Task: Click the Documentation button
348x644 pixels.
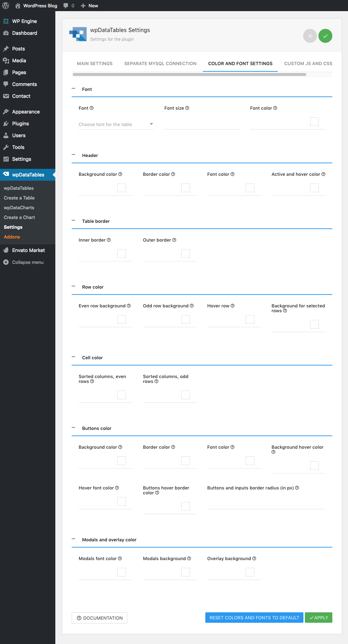Action: (100, 618)
